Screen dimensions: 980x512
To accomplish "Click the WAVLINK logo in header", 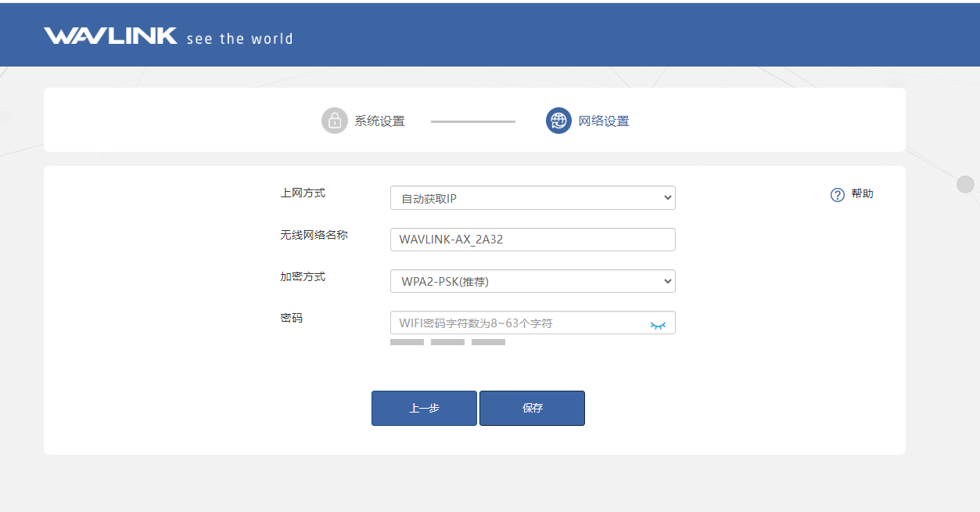I will tap(110, 36).
